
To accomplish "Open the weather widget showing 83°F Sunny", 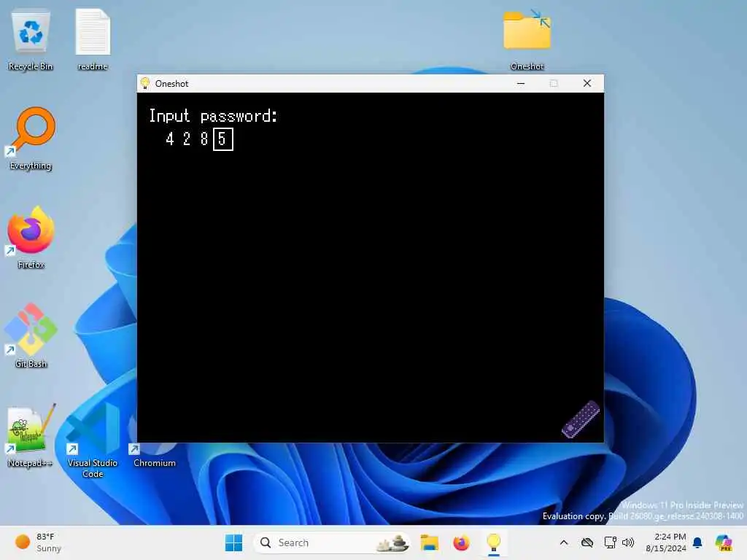I will pyautogui.click(x=38, y=542).
